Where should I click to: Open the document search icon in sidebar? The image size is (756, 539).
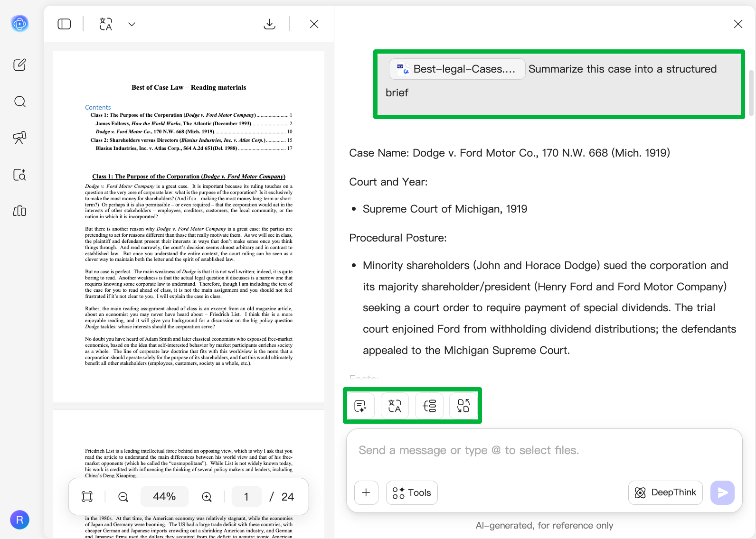tap(19, 175)
